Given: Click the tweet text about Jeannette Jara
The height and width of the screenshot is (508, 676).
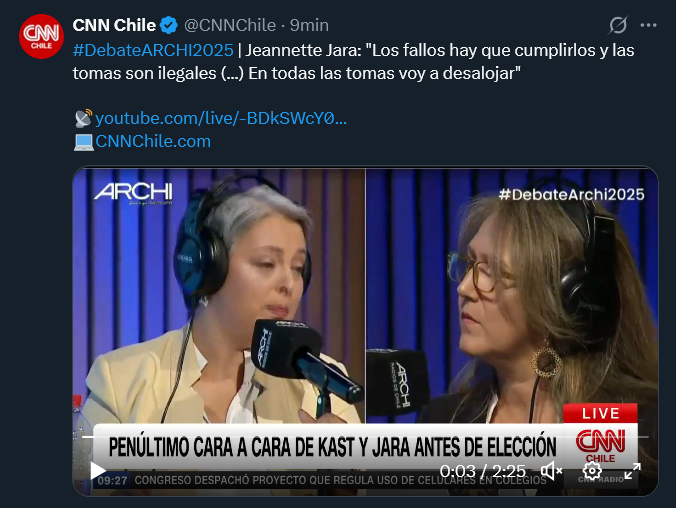Looking at the screenshot, I should 354,62.
